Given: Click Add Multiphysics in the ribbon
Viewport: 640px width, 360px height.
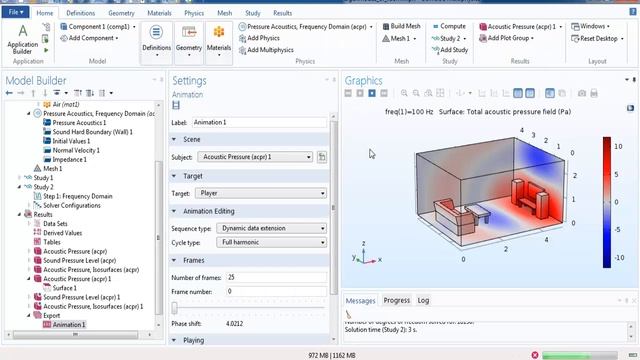Looking at the screenshot, I should (266, 50).
